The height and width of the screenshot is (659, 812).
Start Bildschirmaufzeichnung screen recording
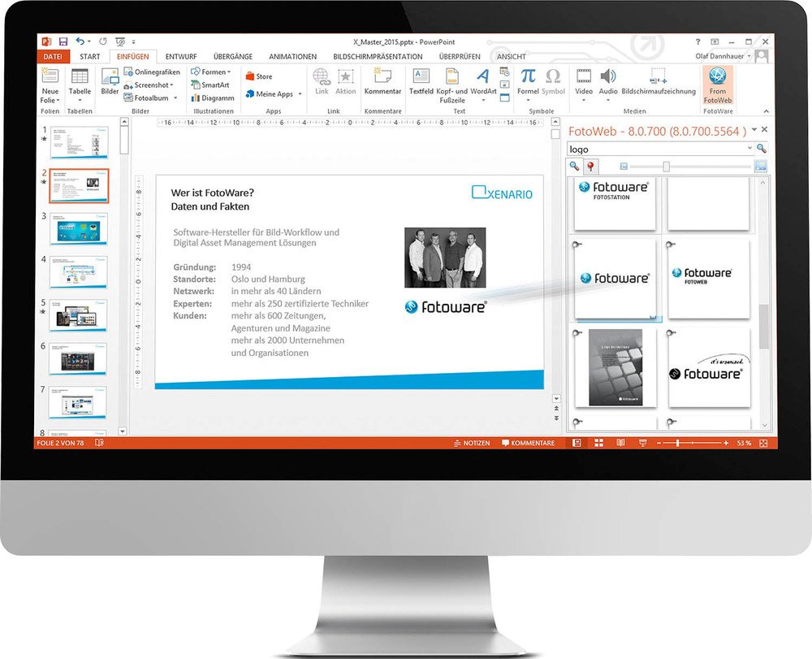coord(659,82)
